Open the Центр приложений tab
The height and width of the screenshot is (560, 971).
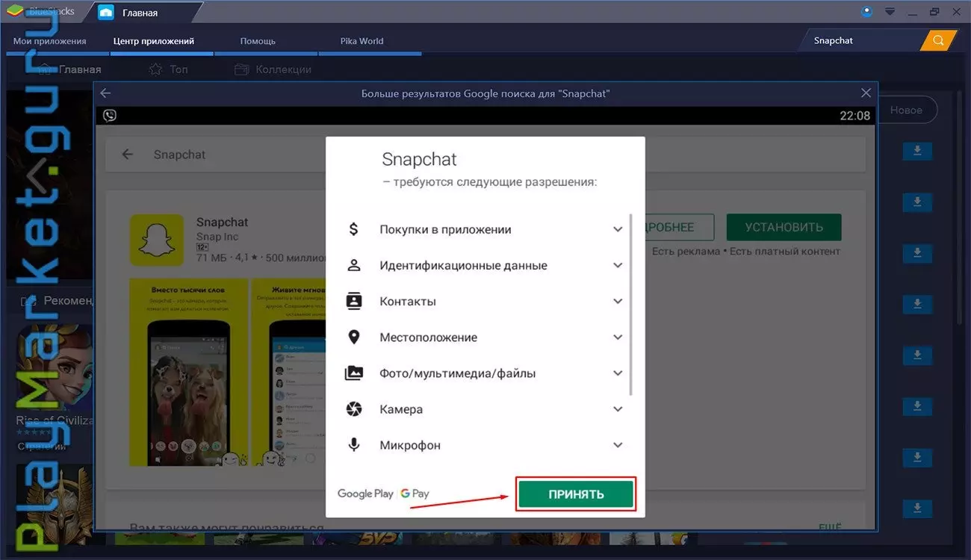tap(154, 41)
